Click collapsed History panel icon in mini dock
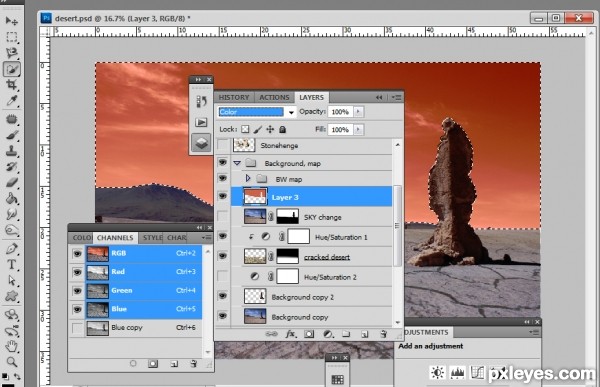 tap(201, 101)
